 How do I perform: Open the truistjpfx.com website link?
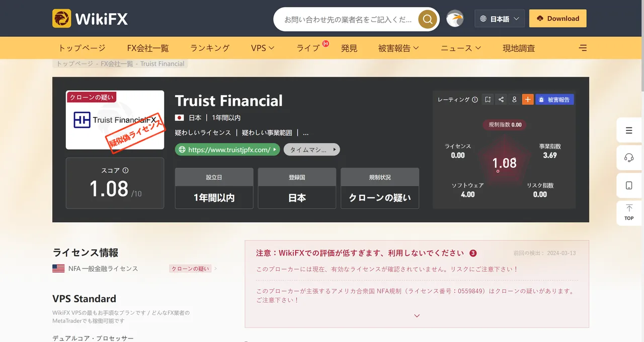pos(227,150)
